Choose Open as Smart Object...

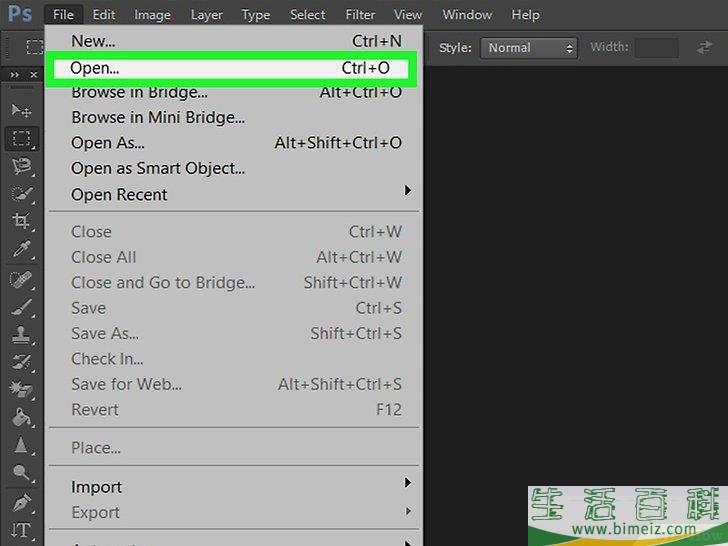(x=236, y=168)
